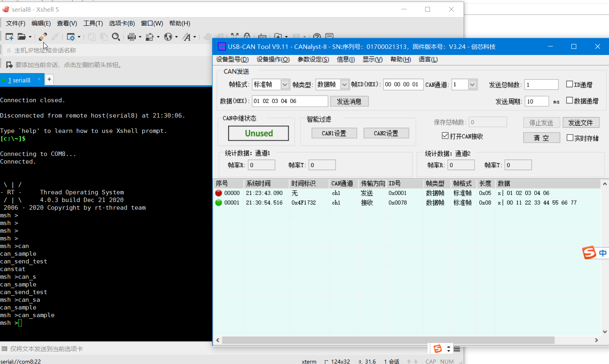Click the 发送文件 button
609x364 pixels.
pos(581,122)
